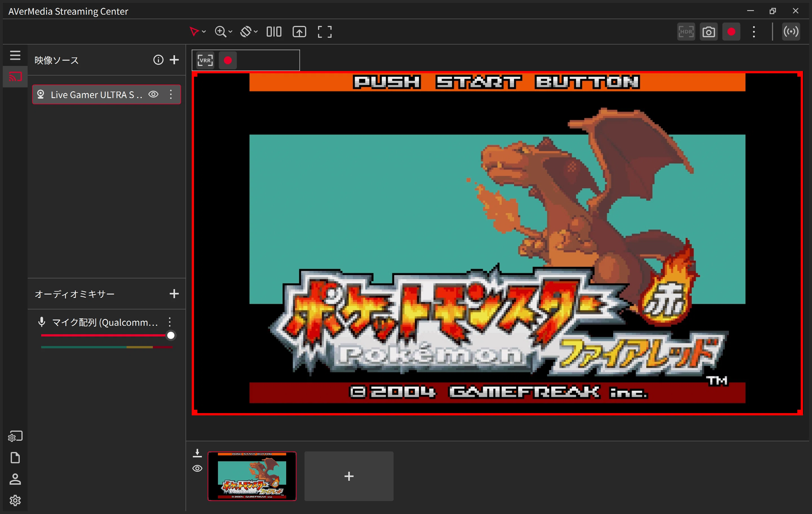Toggle the HDR button in top toolbar
812x514 pixels.
coord(686,32)
